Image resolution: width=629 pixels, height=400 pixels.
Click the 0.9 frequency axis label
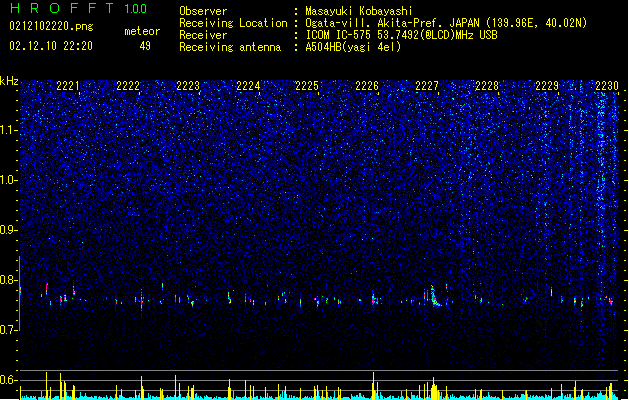point(9,230)
